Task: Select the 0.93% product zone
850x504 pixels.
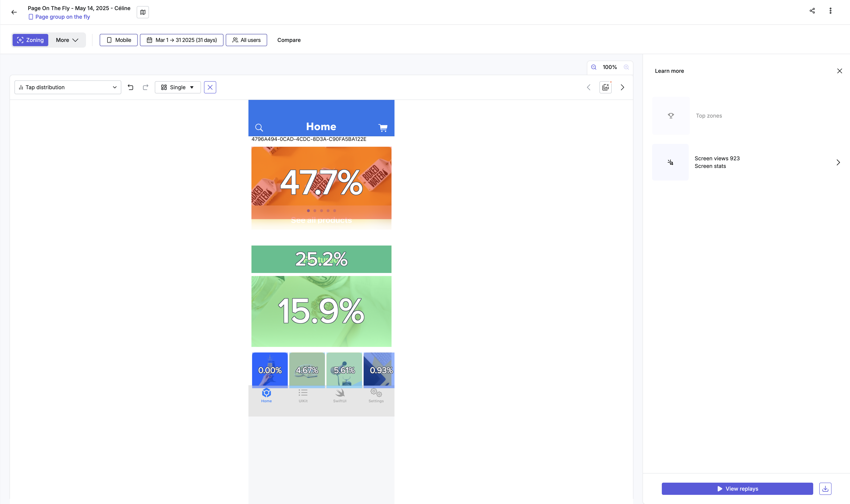Action: tap(379, 370)
